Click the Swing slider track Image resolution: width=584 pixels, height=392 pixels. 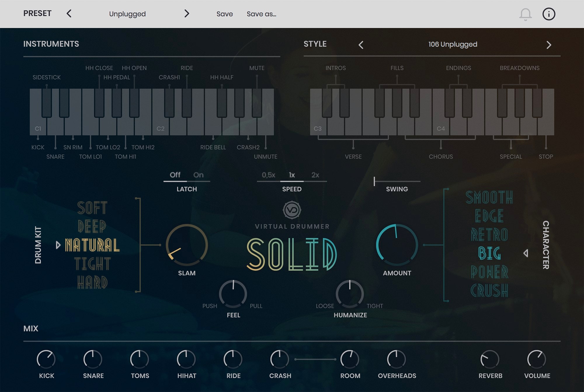(397, 181)
